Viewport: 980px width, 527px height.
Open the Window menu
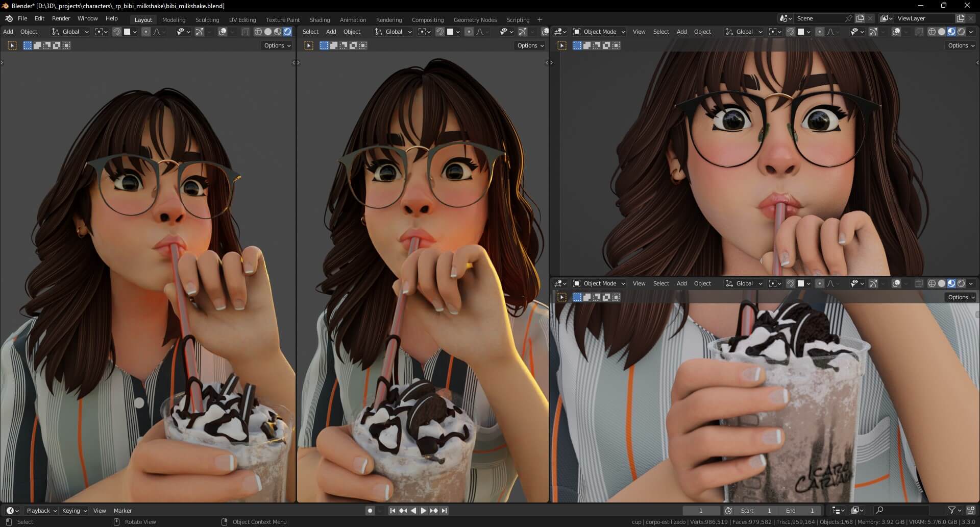tap(87, 18)
